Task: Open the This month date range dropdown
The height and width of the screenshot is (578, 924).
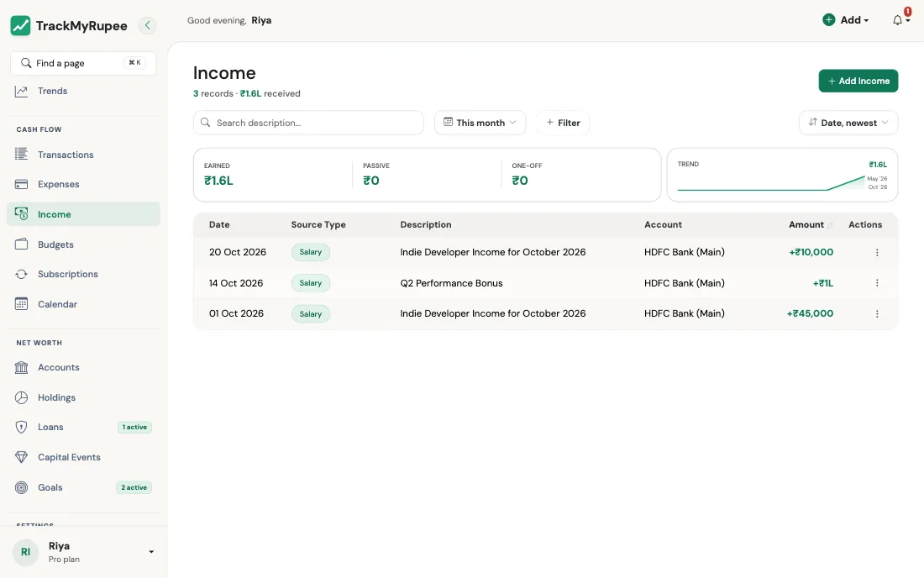Action: pyautogui.click(x=480, y=123)
